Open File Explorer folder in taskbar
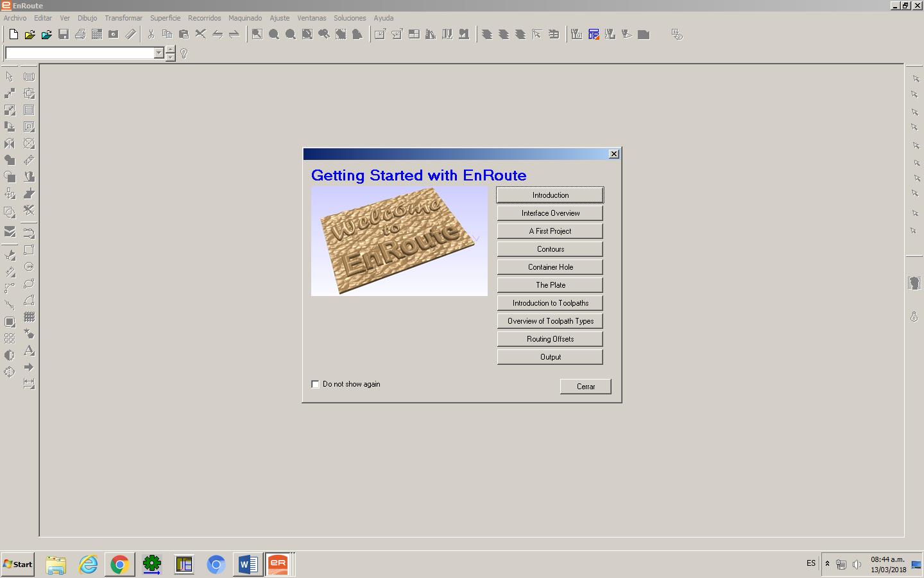 [56, 565]
